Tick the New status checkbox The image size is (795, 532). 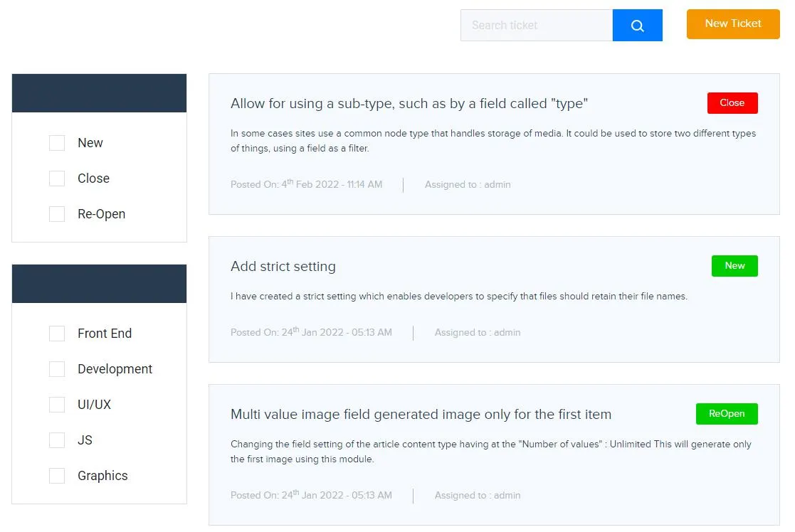[x=57, y=143]
